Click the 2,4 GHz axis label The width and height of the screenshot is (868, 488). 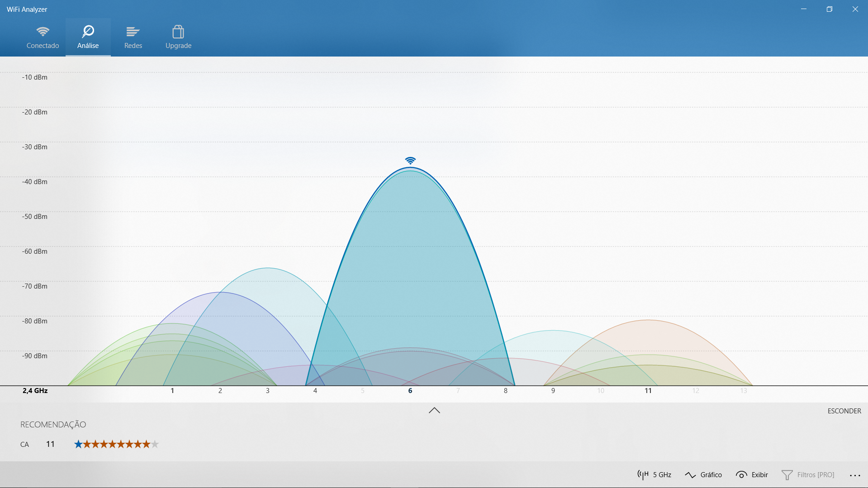pos(35,391)
